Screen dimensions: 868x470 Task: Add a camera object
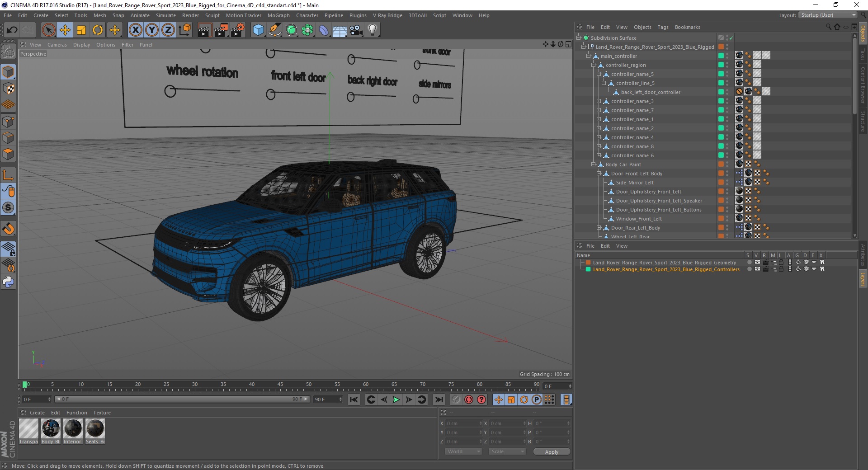tap(356, 30)
